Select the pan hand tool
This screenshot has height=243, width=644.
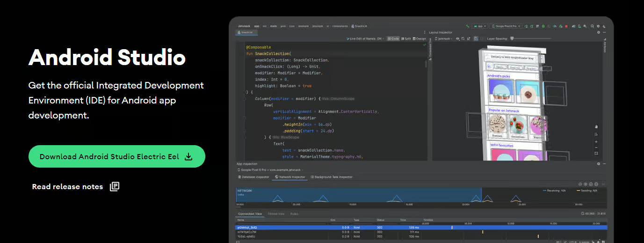[596, 126]
